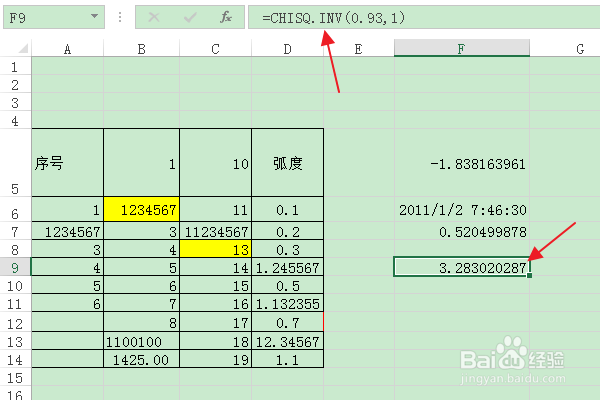
Task: Click cell containing 弧度
Action: [287, 163]
